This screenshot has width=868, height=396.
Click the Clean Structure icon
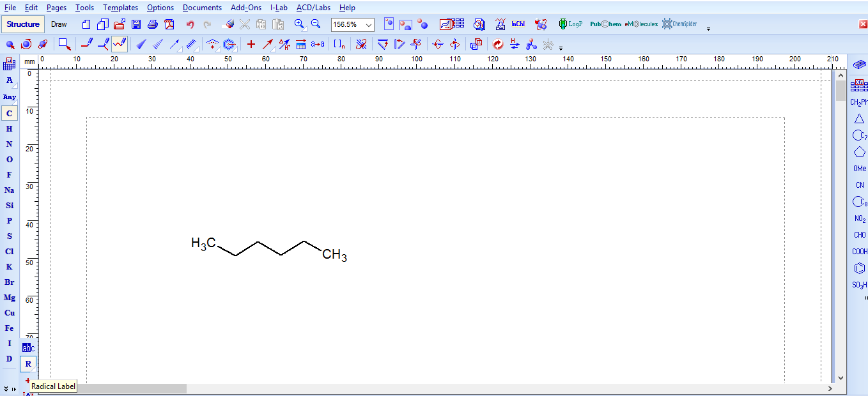coord(498,44)
